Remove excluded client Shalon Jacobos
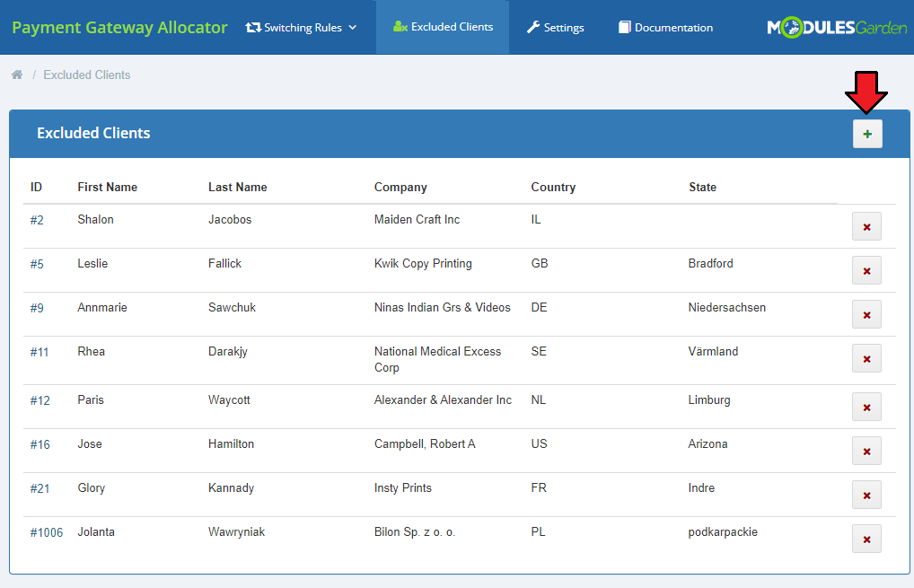 pos(866,227)
